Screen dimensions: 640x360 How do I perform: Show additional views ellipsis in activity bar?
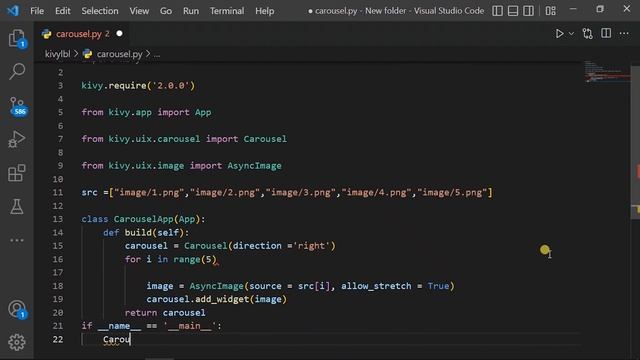[17, 240]
